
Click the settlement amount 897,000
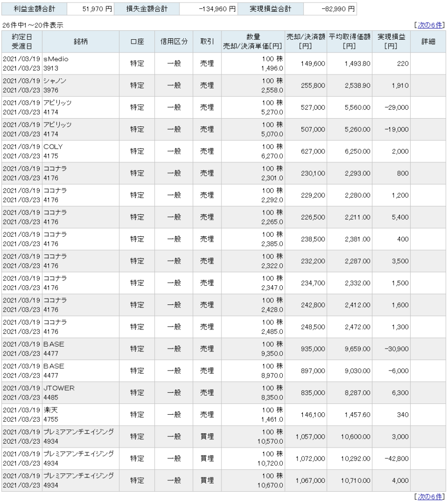pyautogui.click(x=313, y=371)
